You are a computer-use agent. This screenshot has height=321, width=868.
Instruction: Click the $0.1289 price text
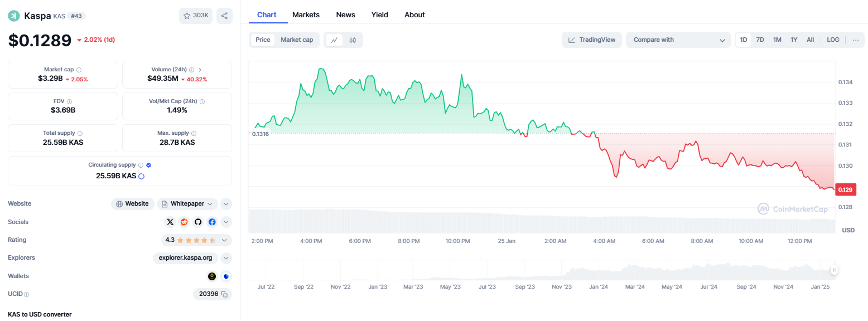(40, 40)
